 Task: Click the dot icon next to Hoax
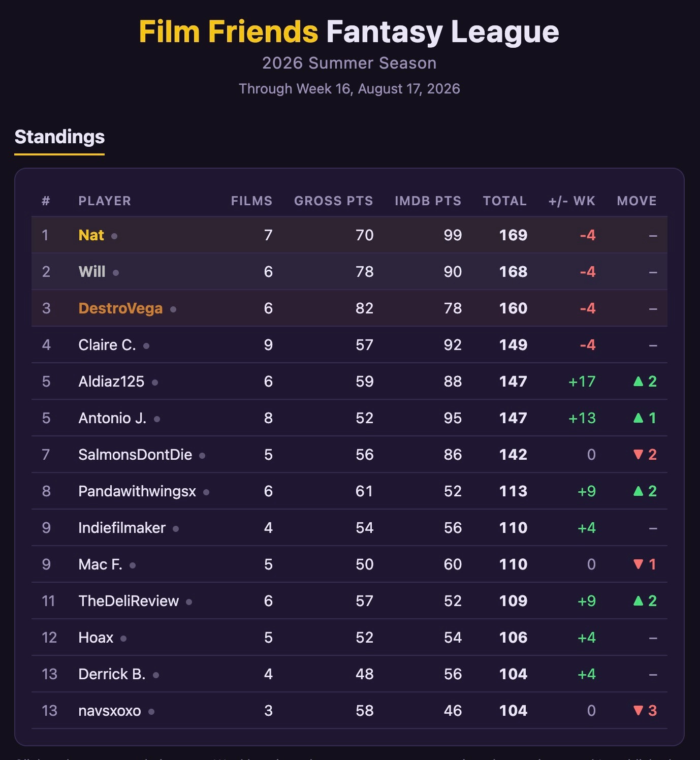point(123,638)
